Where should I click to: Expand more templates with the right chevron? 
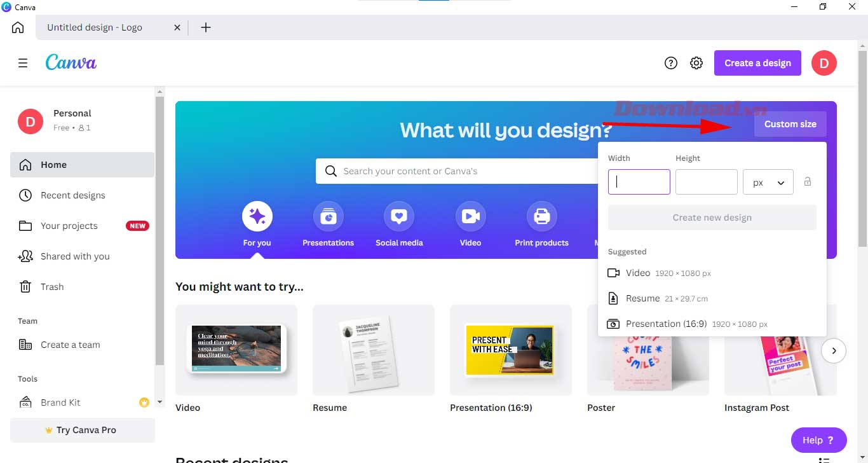pyautogui.click(x=834, y=350)
